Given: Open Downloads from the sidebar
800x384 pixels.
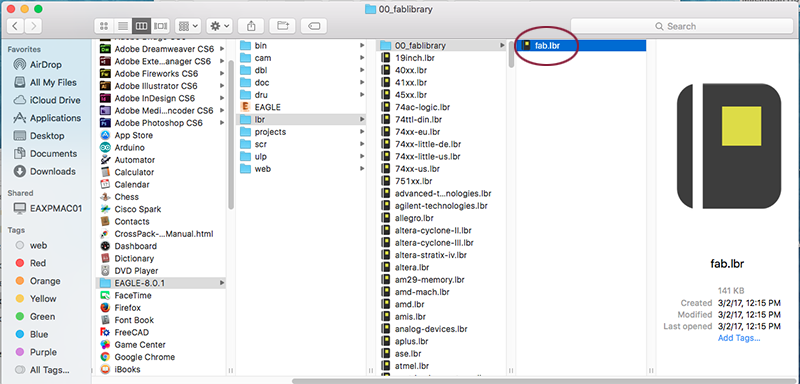Looking at the screenshot, I should [x=45, y=171].
